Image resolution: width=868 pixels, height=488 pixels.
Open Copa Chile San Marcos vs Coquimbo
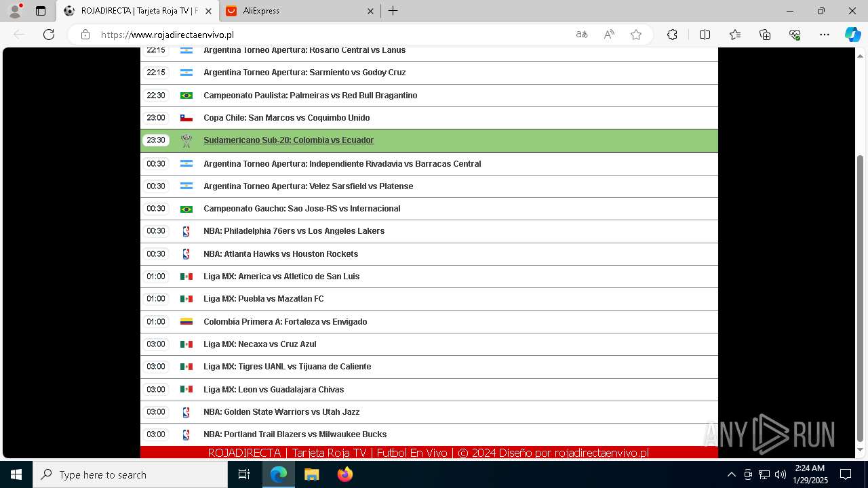pyautogui.click(x=287, y=118)
